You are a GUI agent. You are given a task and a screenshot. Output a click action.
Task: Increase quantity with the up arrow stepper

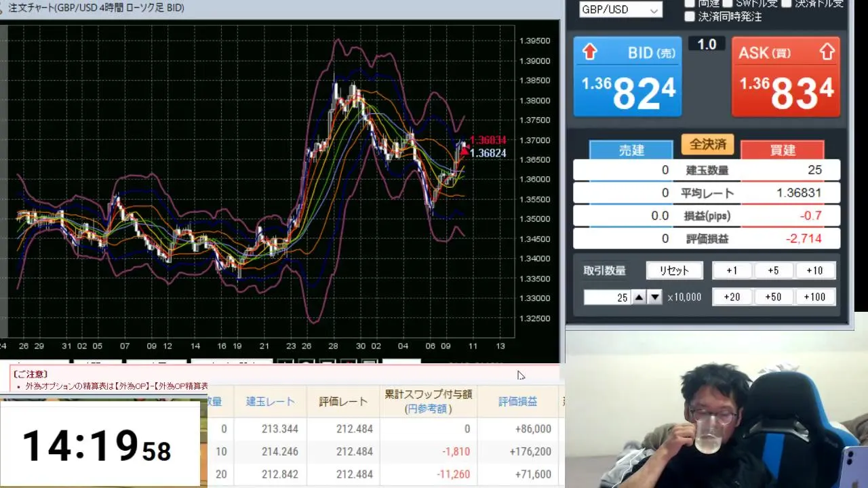[x=639, y=297]
